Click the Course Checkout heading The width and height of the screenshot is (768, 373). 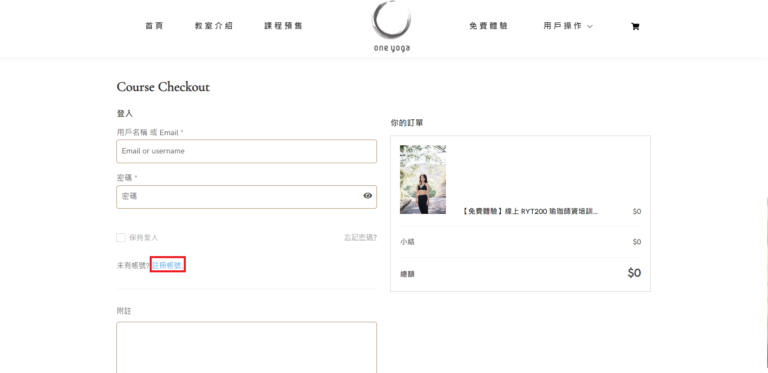click(x=163, y=87)
